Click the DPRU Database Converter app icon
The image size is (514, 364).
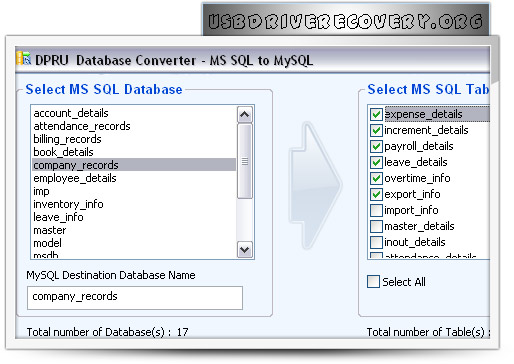pos(23,58)
